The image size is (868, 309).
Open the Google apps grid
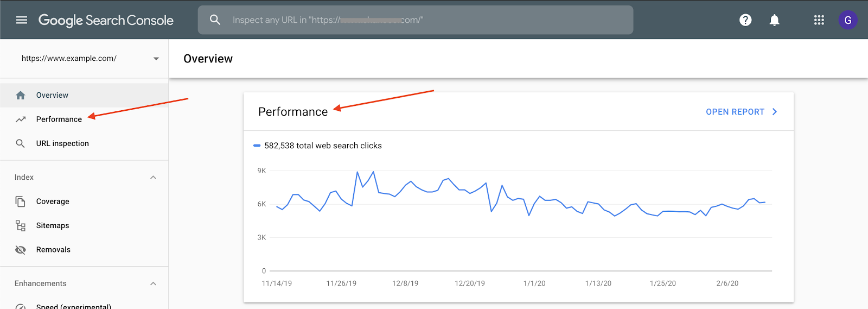(819, 20)
